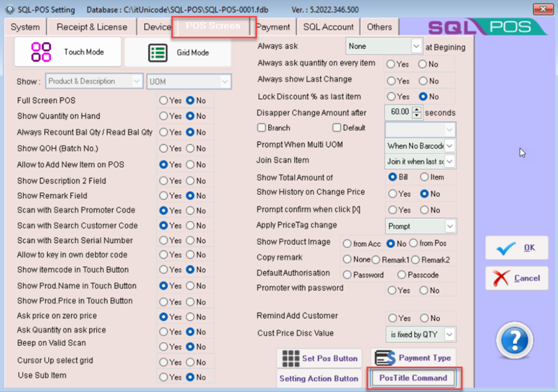Click the PosTitle Command button
The image size is (558, 392).
413,378
